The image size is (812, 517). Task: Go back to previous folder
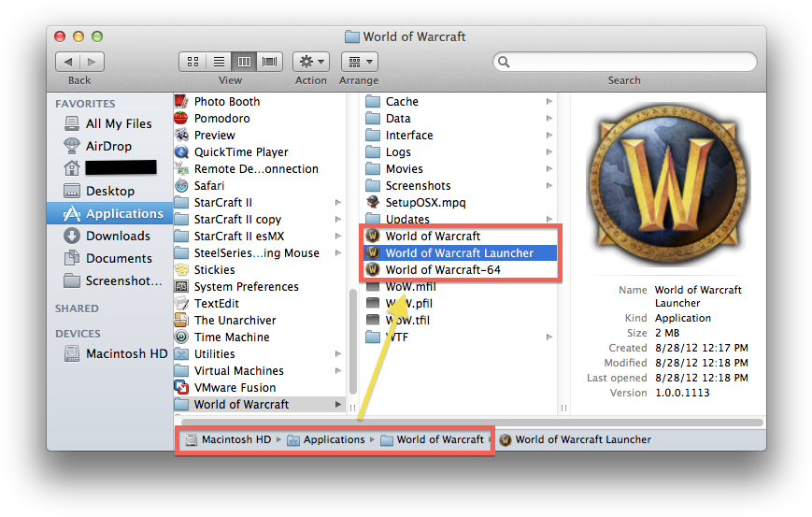[68, 62]
